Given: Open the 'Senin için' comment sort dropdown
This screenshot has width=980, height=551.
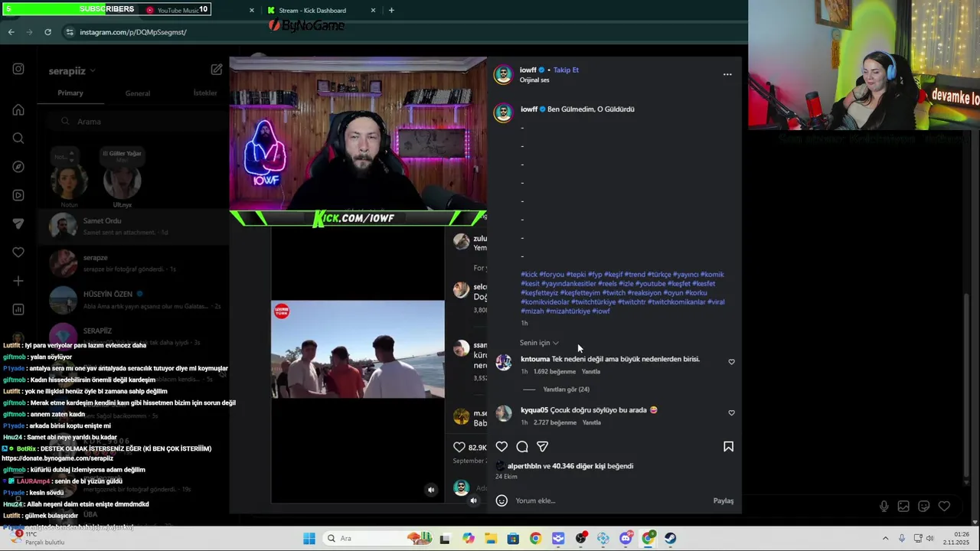Looking at the screenshot, I should point(539,343).
